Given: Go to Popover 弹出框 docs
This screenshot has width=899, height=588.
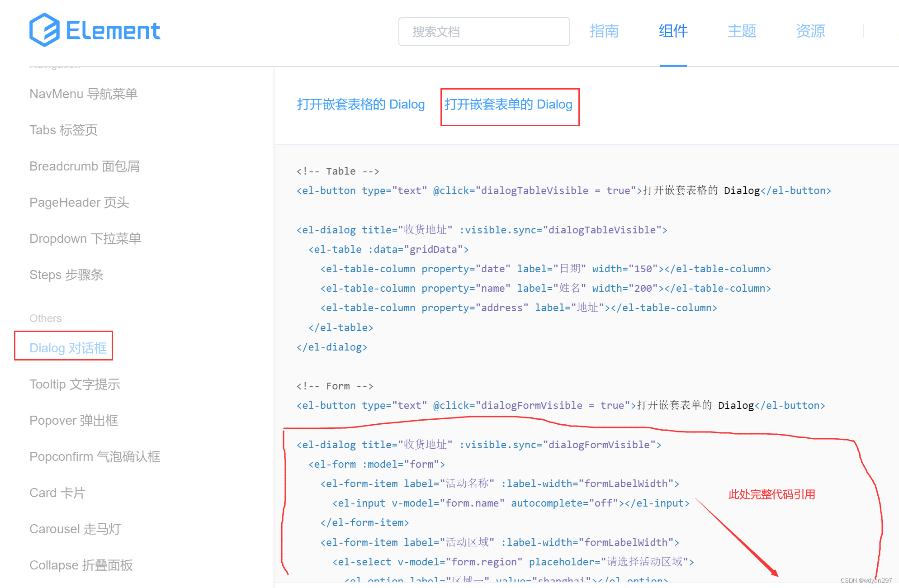Looking at the screenshot, I should pos(74,420).
